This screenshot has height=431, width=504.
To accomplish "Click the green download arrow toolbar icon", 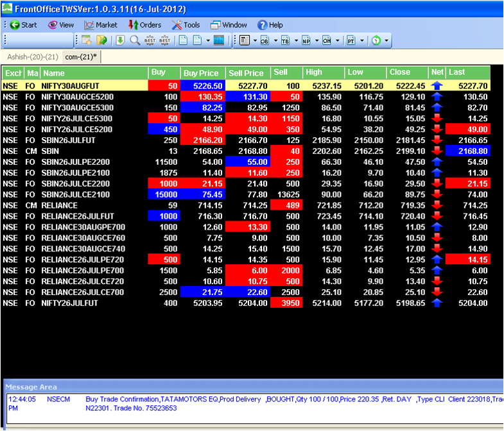I will pyautogui.click(x=120, y=40).
